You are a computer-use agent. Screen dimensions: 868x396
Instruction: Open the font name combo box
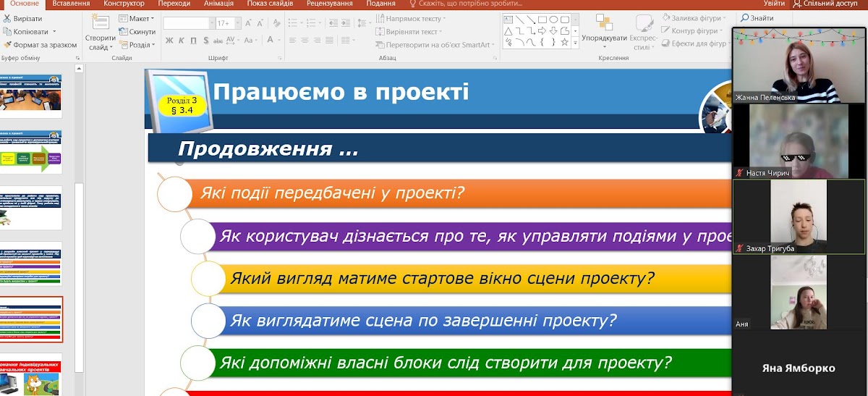point(189,23)
